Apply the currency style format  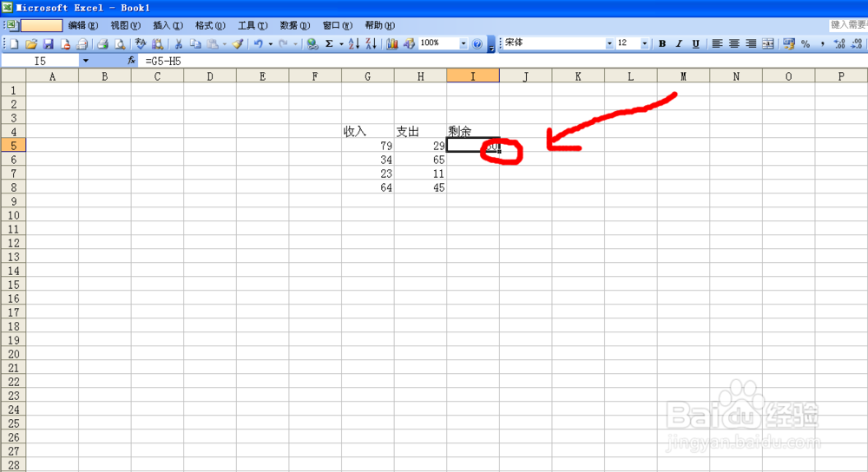pos(789,43)
